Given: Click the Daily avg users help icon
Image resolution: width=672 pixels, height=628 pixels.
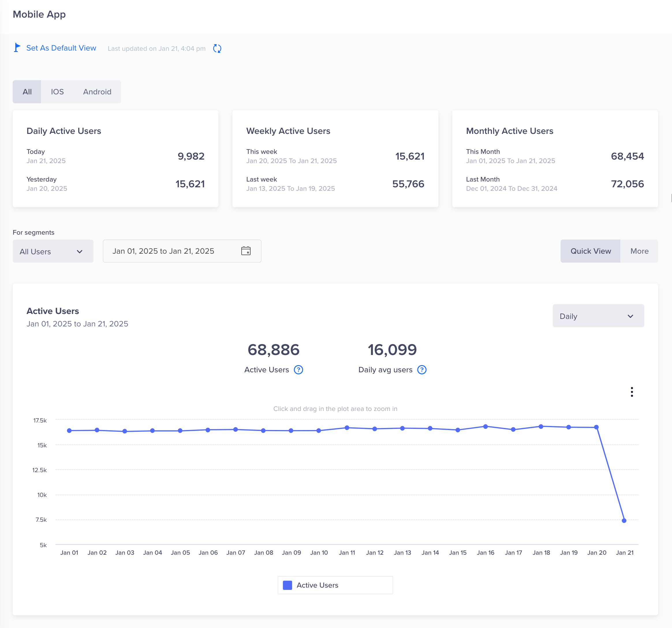Looking at the screenshot, I should click(x=422, y=370).
